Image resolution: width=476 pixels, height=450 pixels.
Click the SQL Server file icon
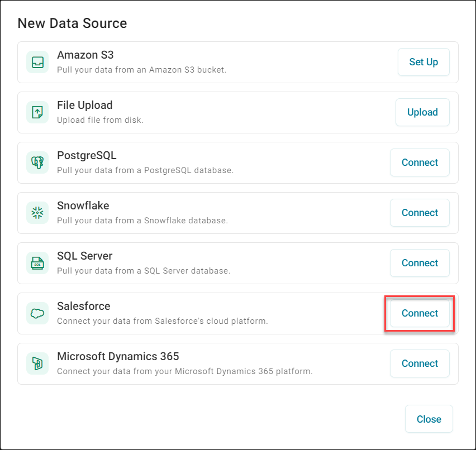pyautogui.click(x=37, y=263)
